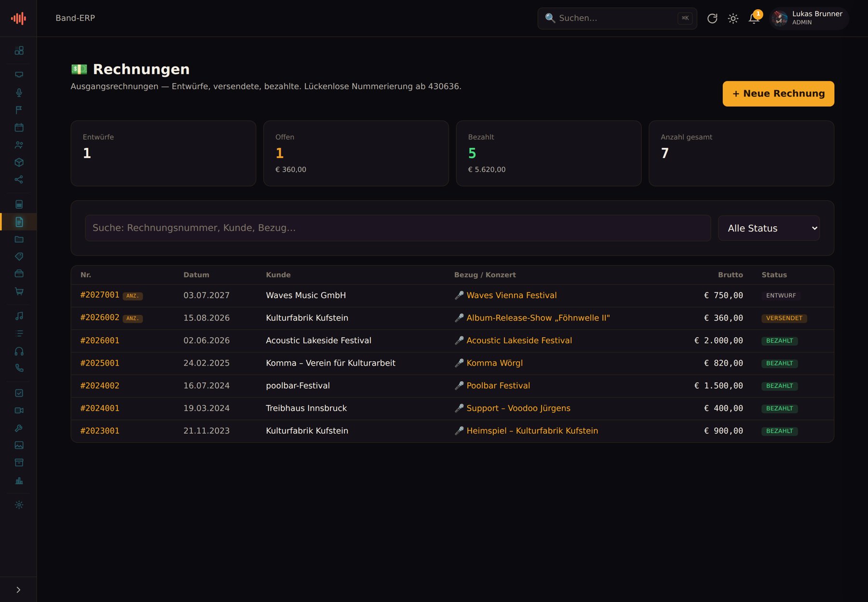868x602 pixels.
Task: Select the invoices document icon in sidebar
Action: click(x=19, y=222)
